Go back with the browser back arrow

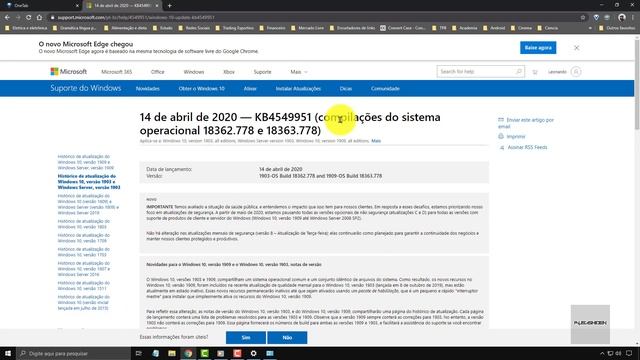click(7, 18)
